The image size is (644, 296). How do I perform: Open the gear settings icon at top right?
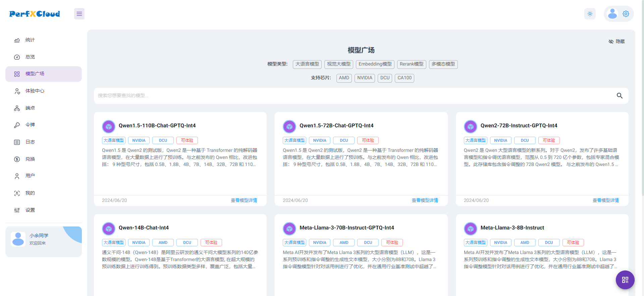[626, 14]
